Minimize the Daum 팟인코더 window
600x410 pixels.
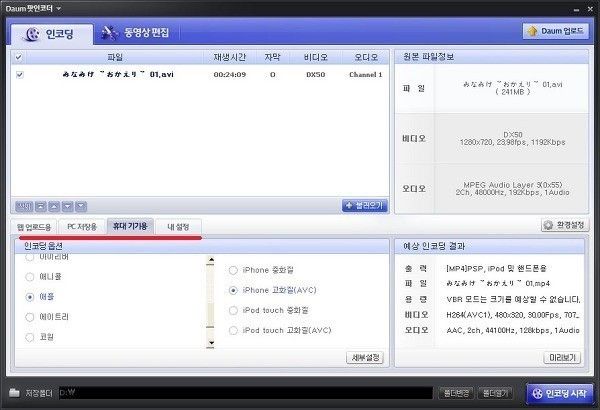pos(576,9)
